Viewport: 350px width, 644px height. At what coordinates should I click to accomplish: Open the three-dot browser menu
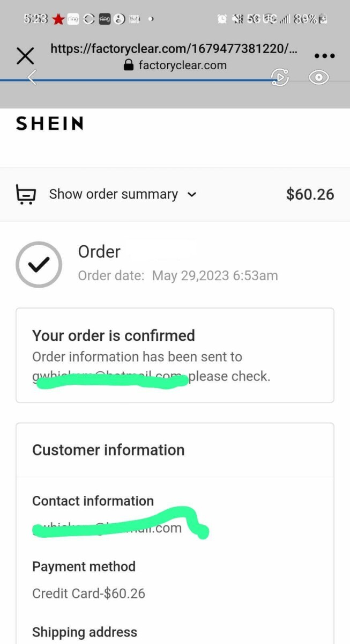pyautogui.click(x=324, y=56)
